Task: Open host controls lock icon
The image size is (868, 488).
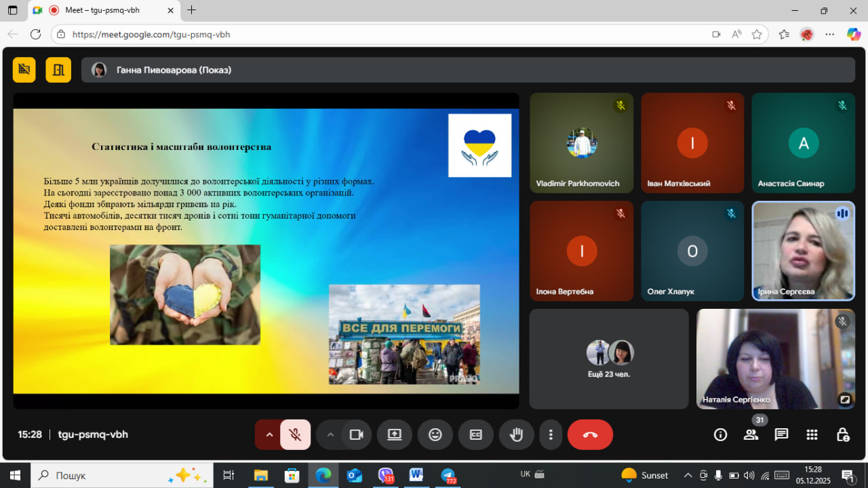Action: (x=842, y=434)
